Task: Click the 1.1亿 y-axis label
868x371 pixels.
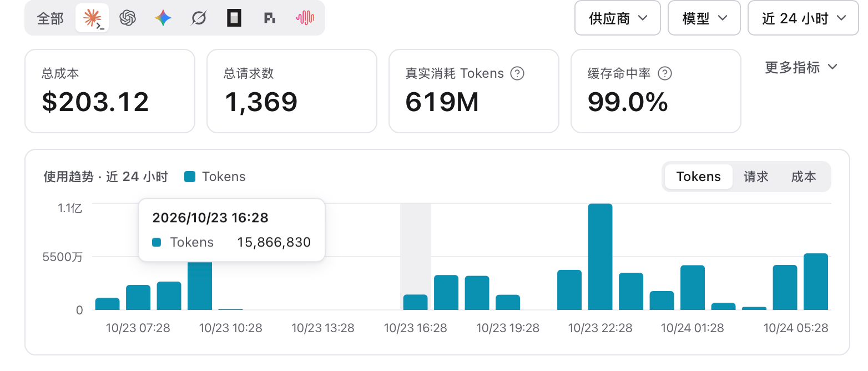Action: coord(70,208)
